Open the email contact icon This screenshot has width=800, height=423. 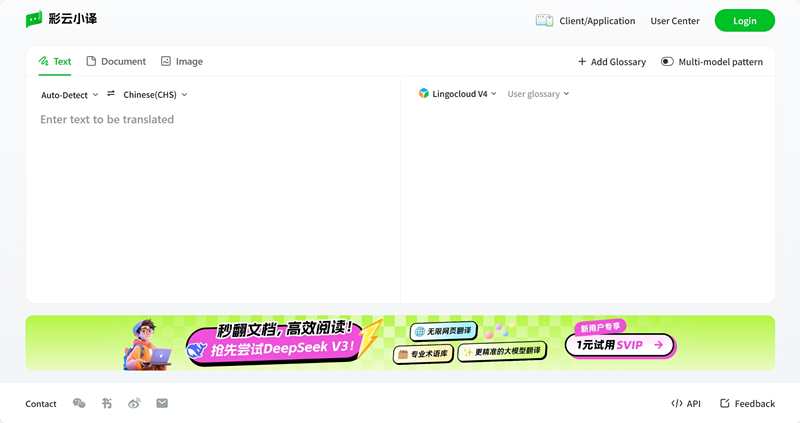click(x=162, y=403)
